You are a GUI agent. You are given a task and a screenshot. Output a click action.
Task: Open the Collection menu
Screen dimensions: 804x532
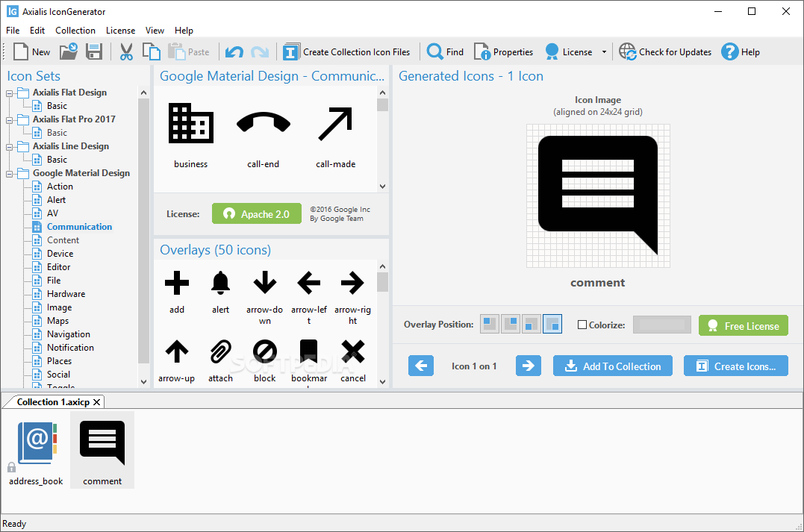click(75, 30)
